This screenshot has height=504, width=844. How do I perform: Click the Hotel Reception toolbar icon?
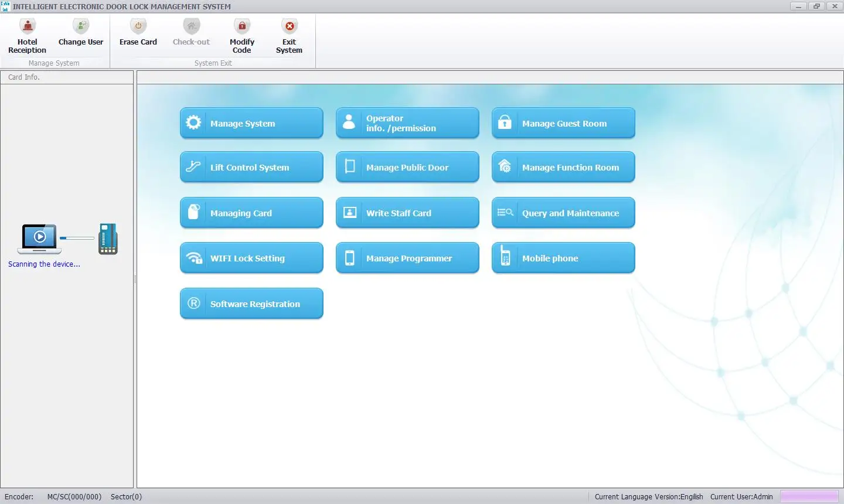tap(28, 26)
